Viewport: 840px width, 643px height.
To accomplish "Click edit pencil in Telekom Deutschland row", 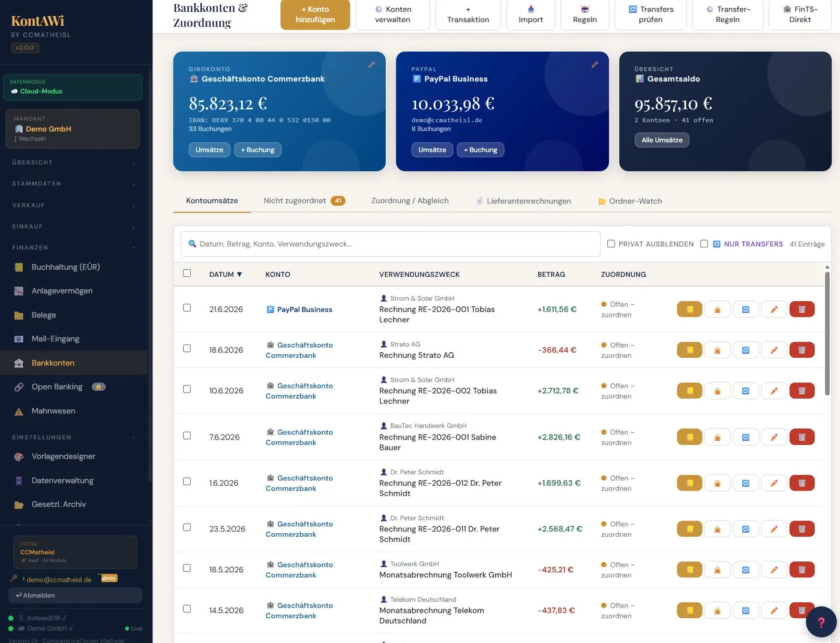I will (x=773, y=611).
